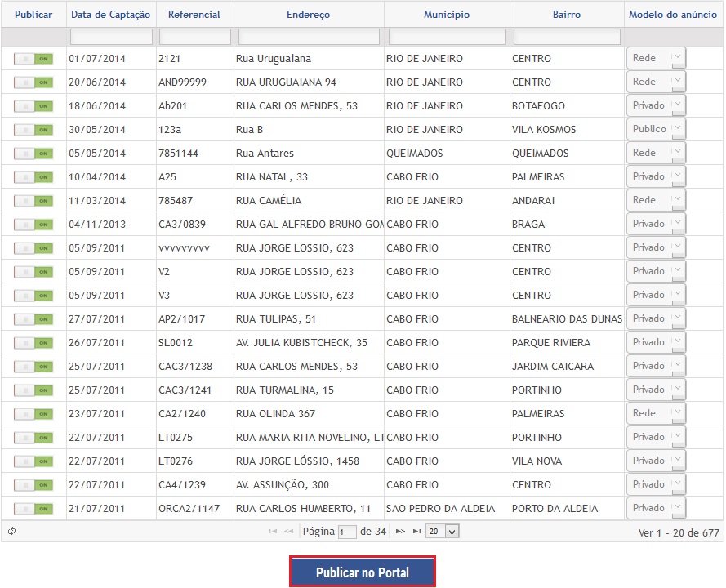Open rows-per-page dropdown showing 20
Viewport: 726px width, 588px height.
[x=443, y=532]
